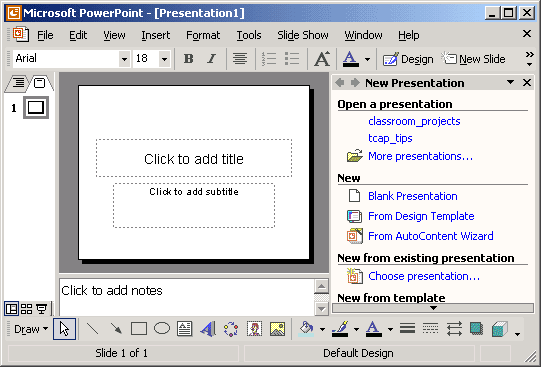
Task: Switch to Slide Sorter view
Action: pos(27,308)
